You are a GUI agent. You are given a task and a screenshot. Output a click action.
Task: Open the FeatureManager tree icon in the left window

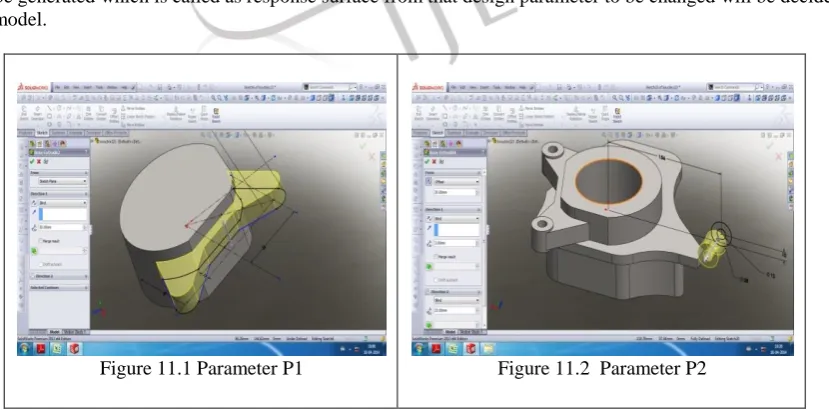(32, 143)
